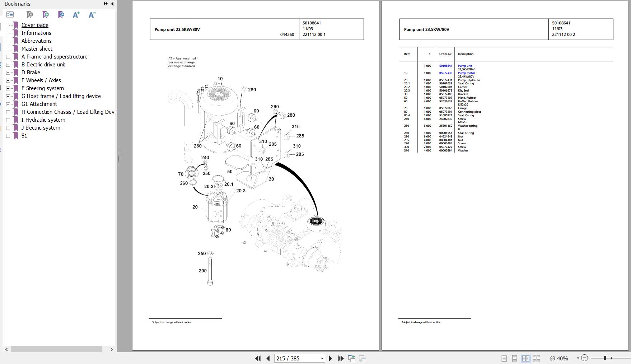Click the Connecting piece description

(x=469, y=112)
